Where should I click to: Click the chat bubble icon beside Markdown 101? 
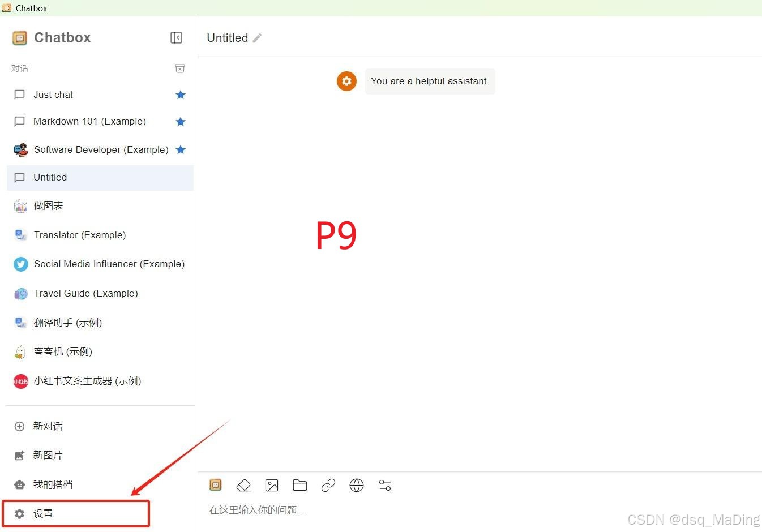point(19,121)
